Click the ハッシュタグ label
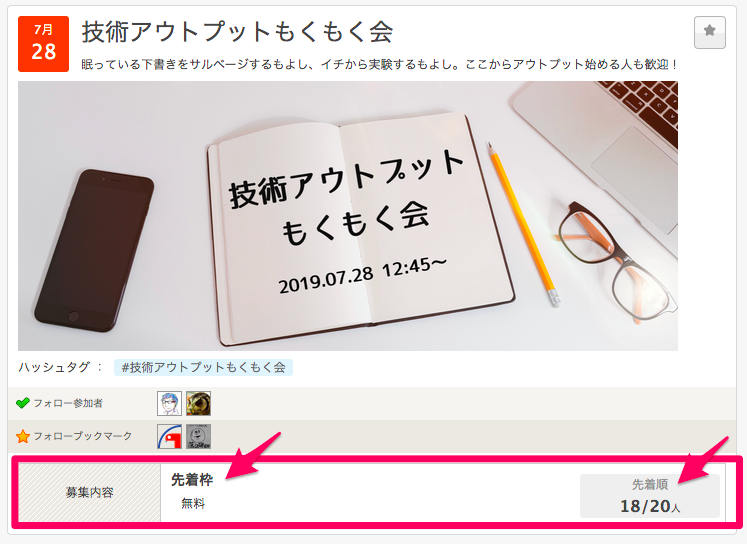Viewport: 747px width, 544px height. [x=54, y=367]
